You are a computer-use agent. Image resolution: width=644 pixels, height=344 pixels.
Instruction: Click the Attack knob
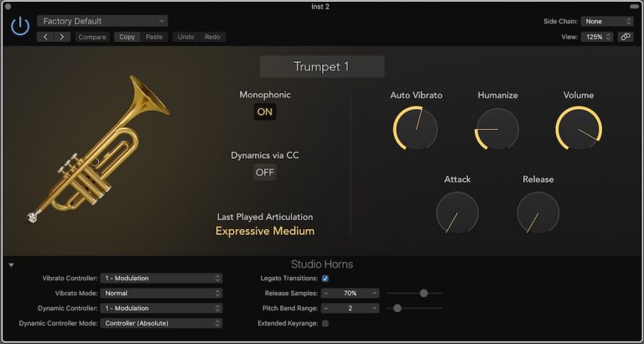coord(457,213)
